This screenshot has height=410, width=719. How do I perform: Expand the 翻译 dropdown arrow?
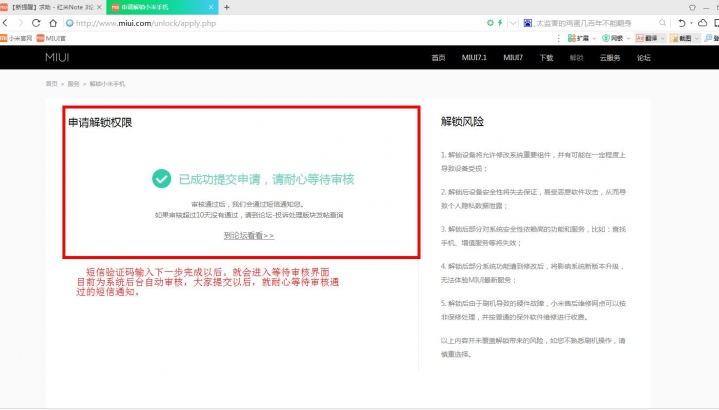[662, 39]
